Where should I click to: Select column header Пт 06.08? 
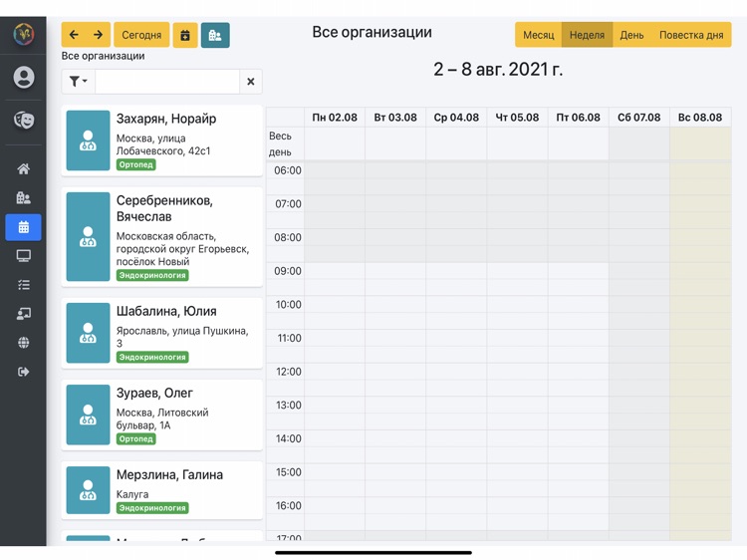tap(579, 118)
